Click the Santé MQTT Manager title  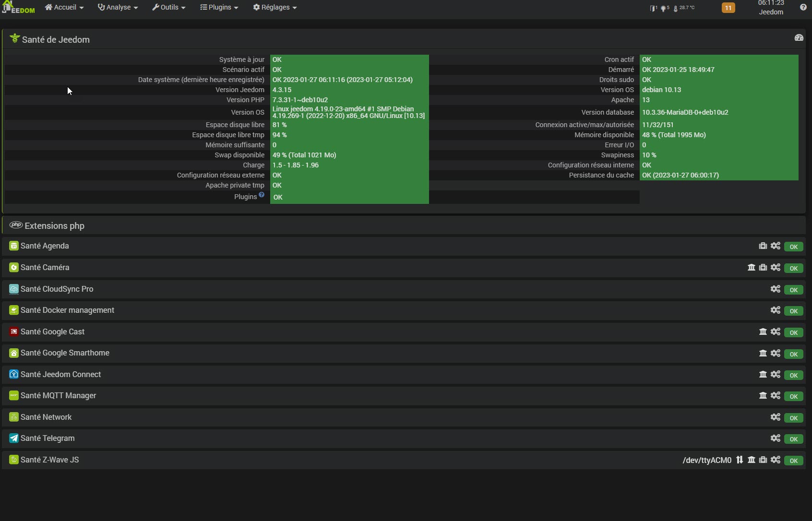59,396
